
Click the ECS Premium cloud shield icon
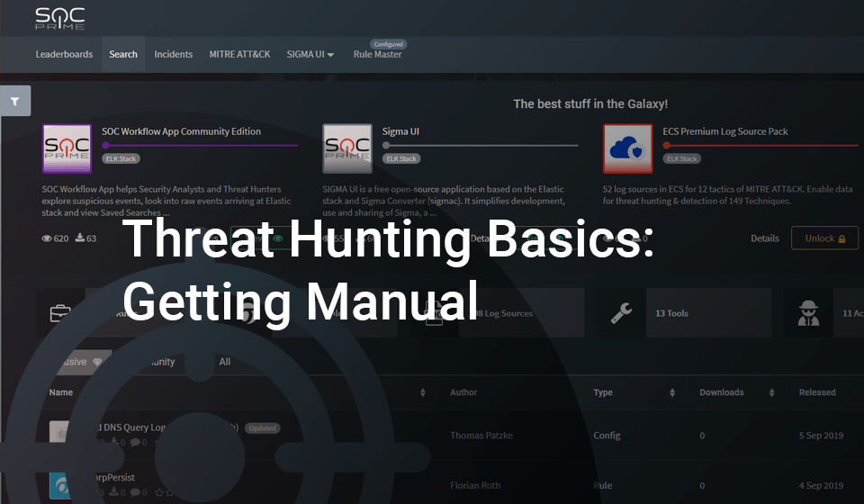click(627, 148)
